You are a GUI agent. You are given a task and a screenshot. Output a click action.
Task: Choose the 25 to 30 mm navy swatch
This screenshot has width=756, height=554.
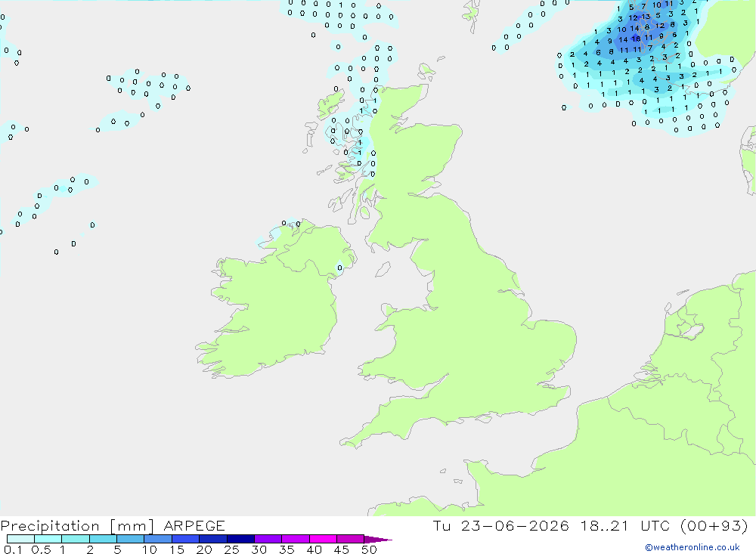coord(240,539)
